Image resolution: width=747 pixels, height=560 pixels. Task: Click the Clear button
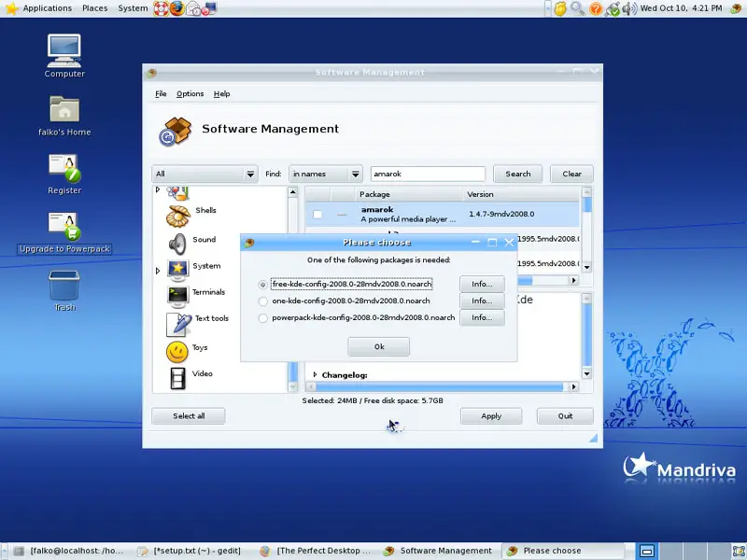[x=571, y=174]
